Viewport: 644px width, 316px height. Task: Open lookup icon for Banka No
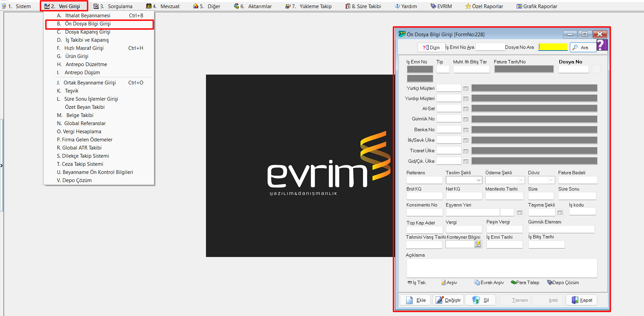click(x=466, y=130)
